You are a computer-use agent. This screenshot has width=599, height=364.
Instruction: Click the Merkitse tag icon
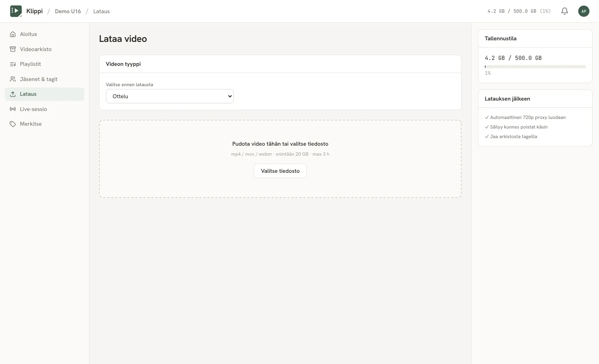pos(13,124)
